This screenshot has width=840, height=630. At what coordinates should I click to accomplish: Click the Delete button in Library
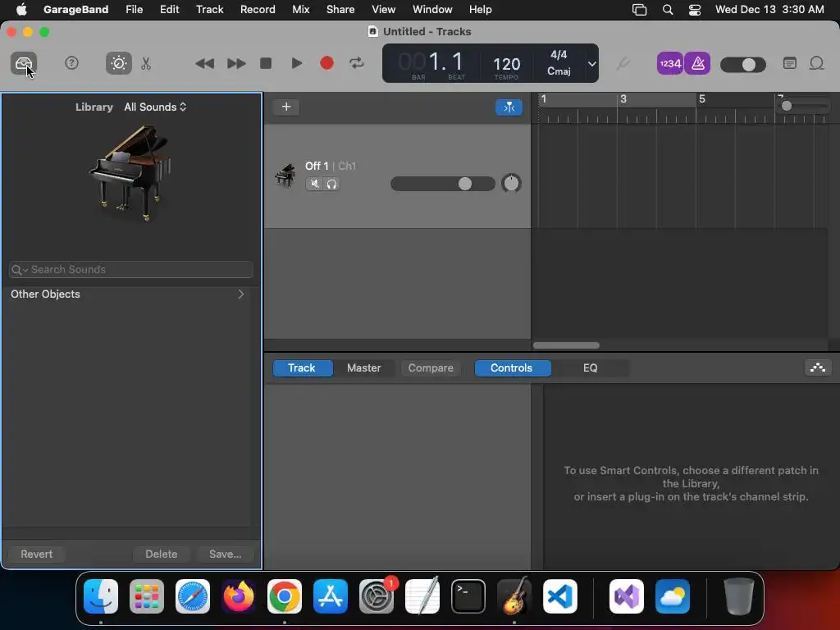[x=162, y=554]
